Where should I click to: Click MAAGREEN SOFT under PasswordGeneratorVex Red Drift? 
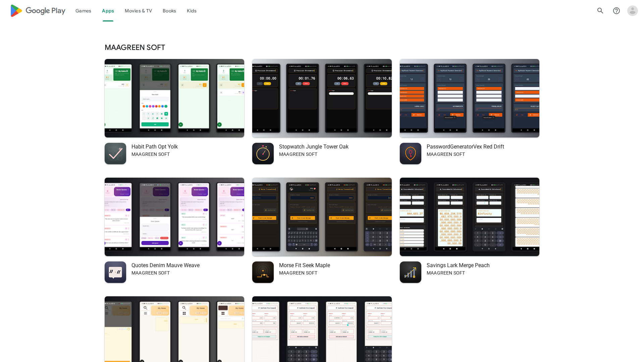[446, 155]
